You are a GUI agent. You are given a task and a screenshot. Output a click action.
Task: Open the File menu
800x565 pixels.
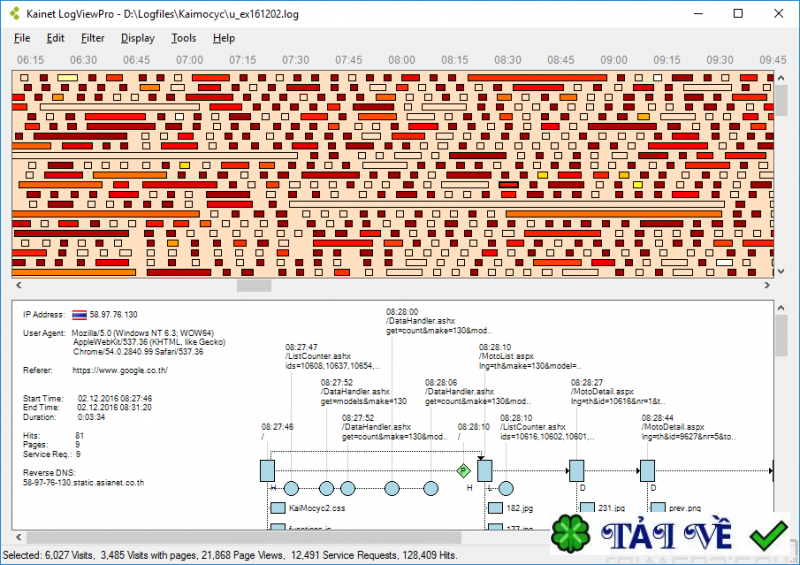point(22,38)
